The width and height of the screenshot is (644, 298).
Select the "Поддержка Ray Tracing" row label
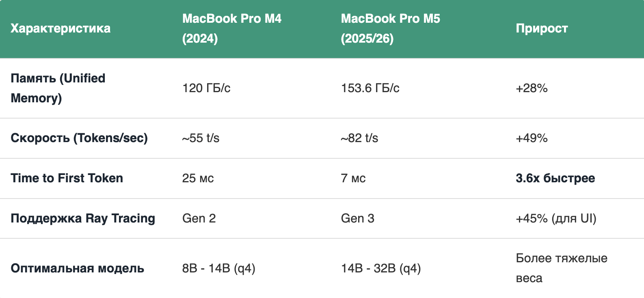click(x=83, y=218)
